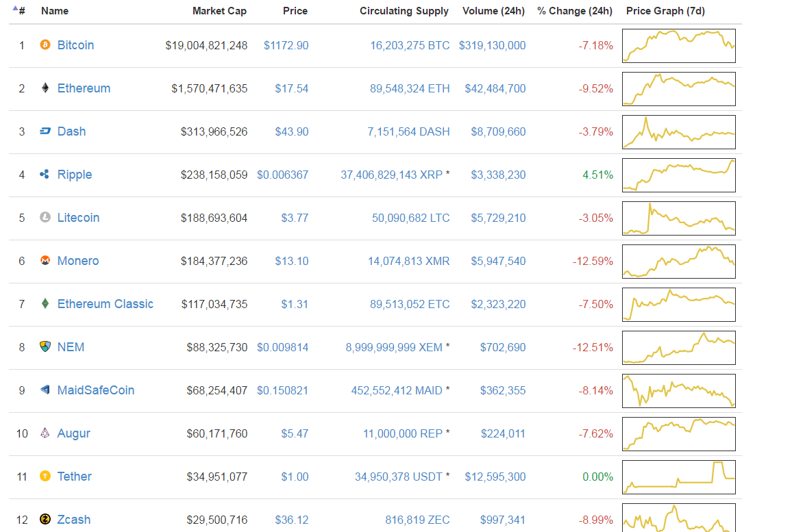The width and height of the screenshot is (792, 532).
Task: Open the Monero link
Action: (x=78, y=261)
